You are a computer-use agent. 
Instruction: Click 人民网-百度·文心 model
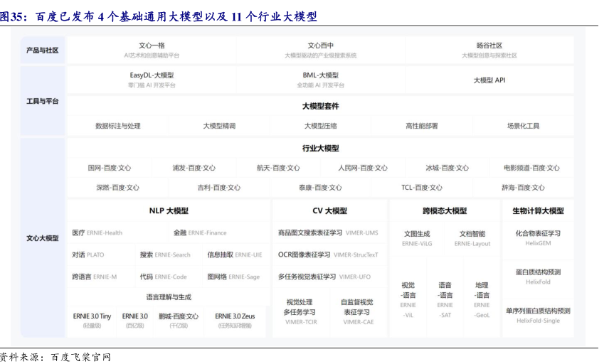[363, 168]
